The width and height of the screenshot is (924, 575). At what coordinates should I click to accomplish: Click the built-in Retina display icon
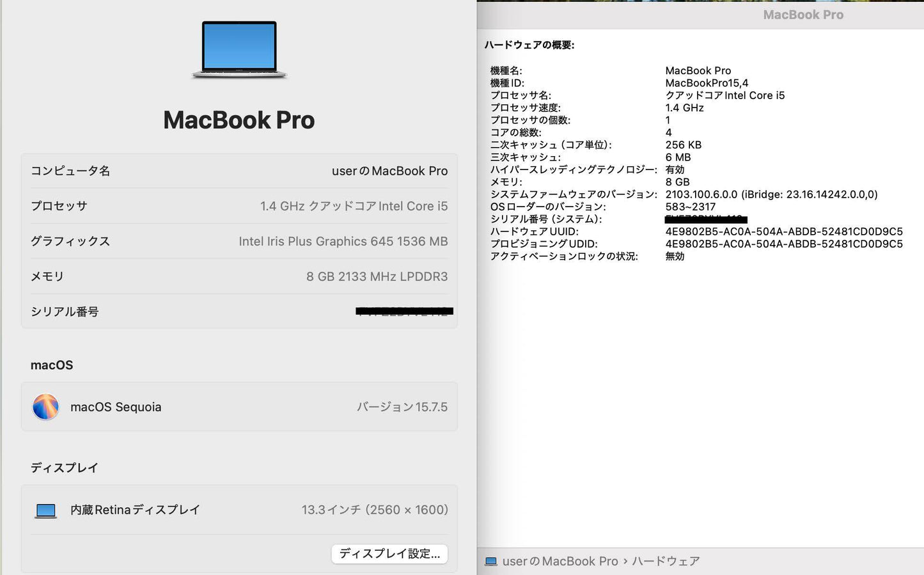(x=45, y=510)
